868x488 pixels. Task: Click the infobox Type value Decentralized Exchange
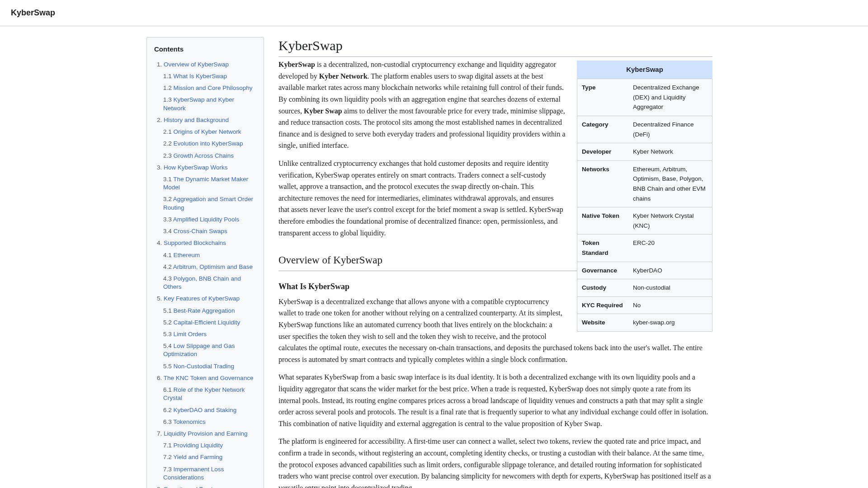pos(666,98)
